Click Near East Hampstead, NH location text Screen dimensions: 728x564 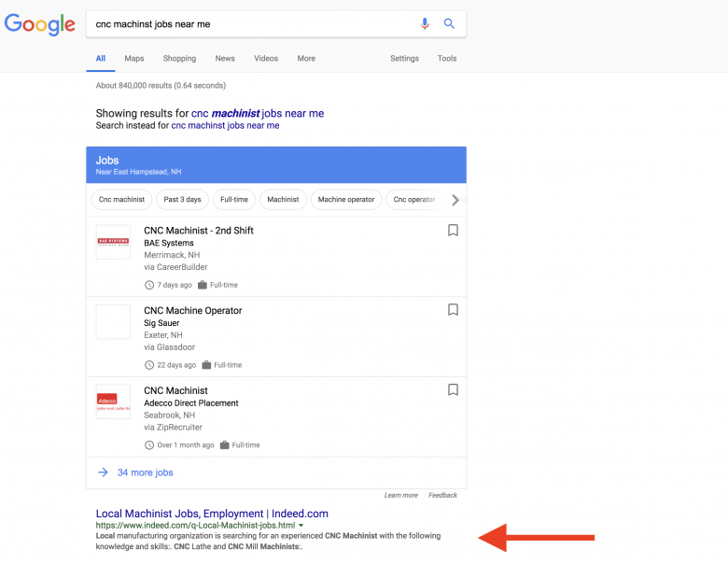[x=139, y=172]
